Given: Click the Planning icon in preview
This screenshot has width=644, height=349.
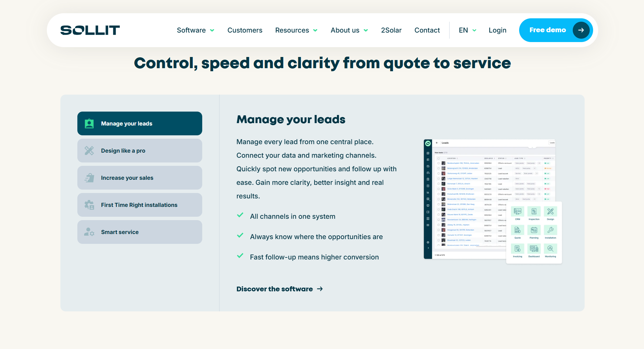Looking at the screenshot, I should point(534,230).
